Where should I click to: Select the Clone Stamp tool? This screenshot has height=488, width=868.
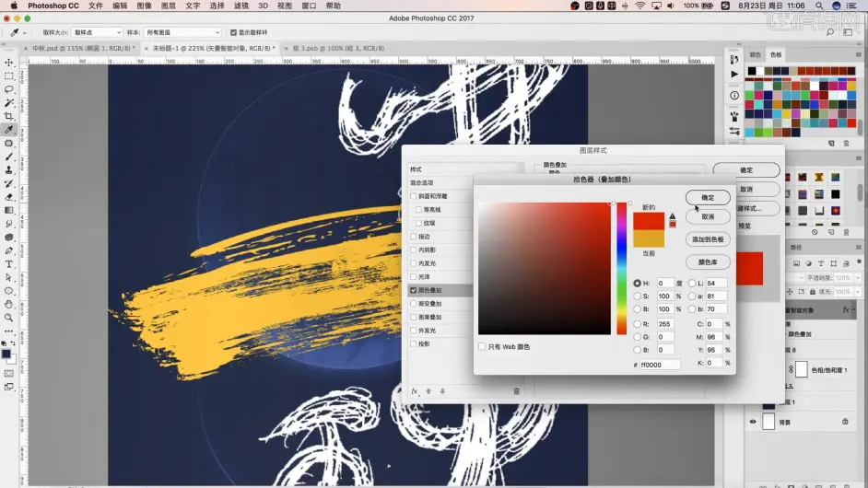pyautogui.click(x=9, y=169)
